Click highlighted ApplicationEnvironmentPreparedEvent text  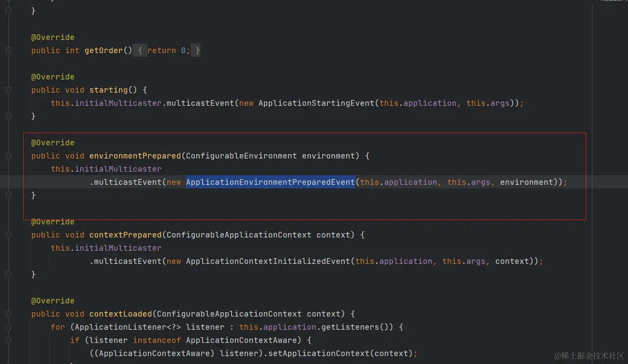[x=270, y=182]
